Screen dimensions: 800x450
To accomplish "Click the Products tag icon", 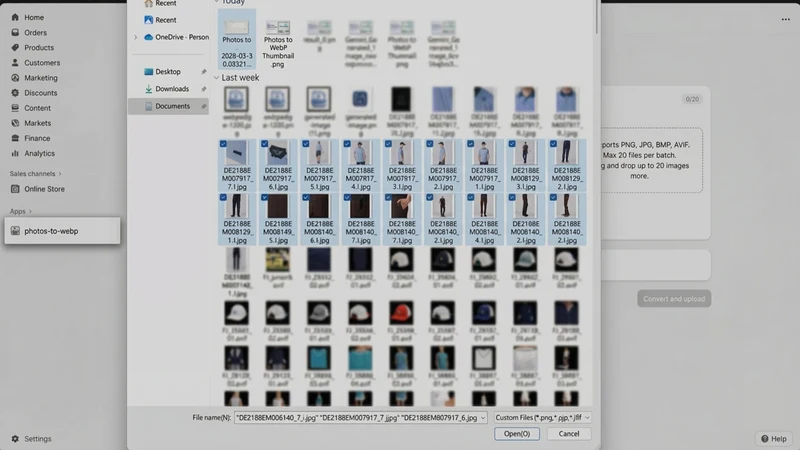I will (15, 47).
